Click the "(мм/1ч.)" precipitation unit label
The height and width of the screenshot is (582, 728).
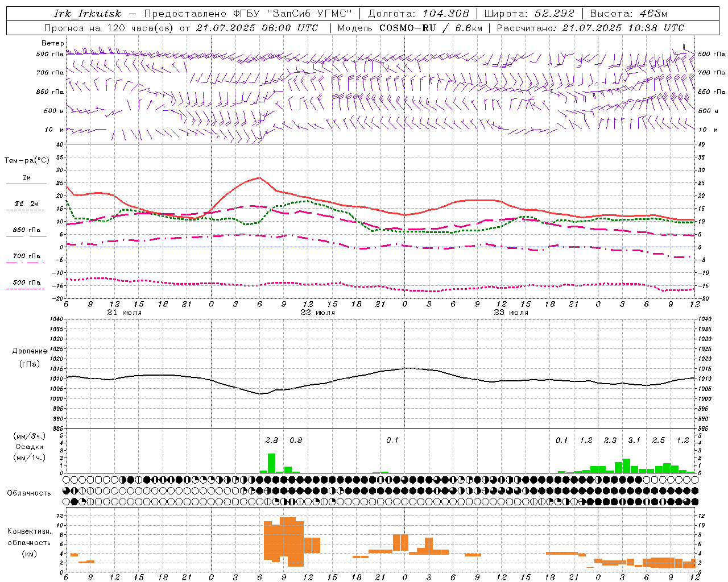pyautogui.click(x=30, y=458)
